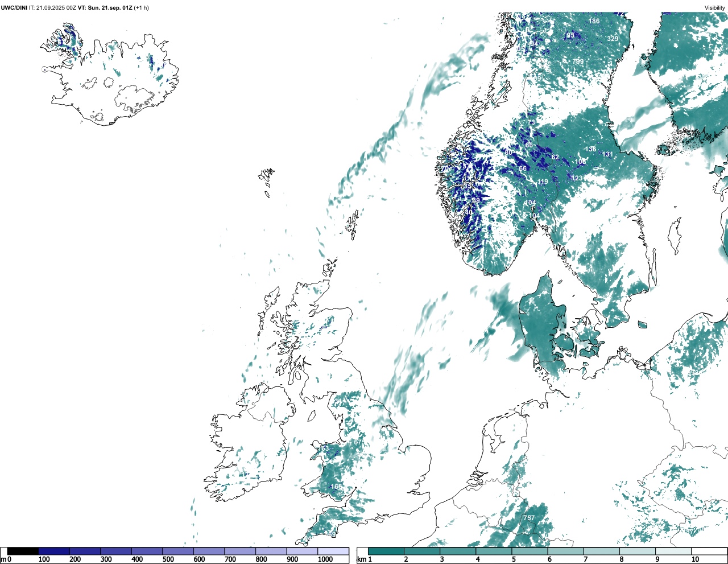Click the '119' visibility value on the map
Image resolution: width=728 pixels, height=564 pixels.
[x=543, y=182]
